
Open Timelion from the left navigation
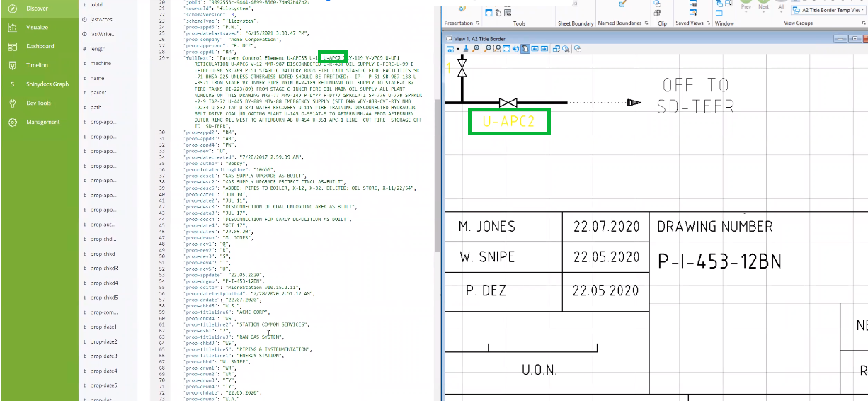(x=37, y=65)
